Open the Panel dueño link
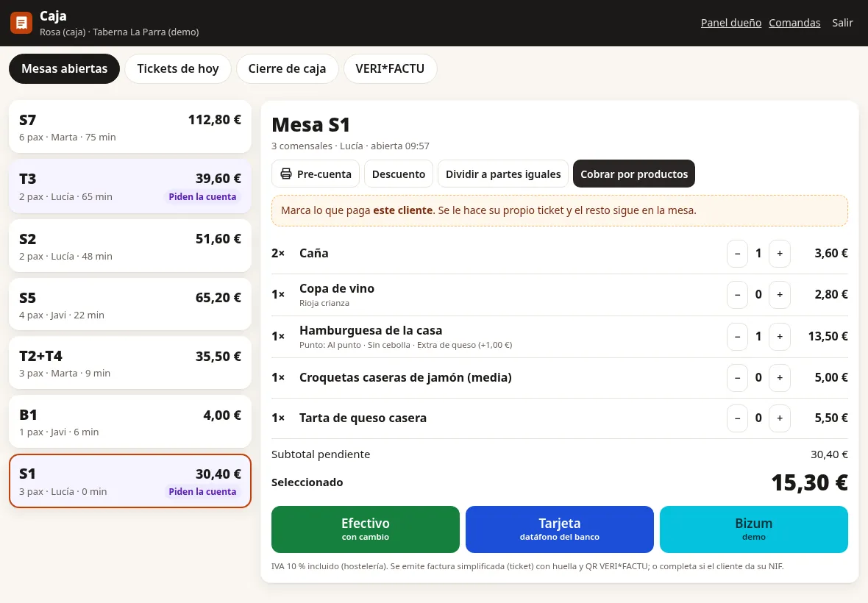 click(730, 23)
